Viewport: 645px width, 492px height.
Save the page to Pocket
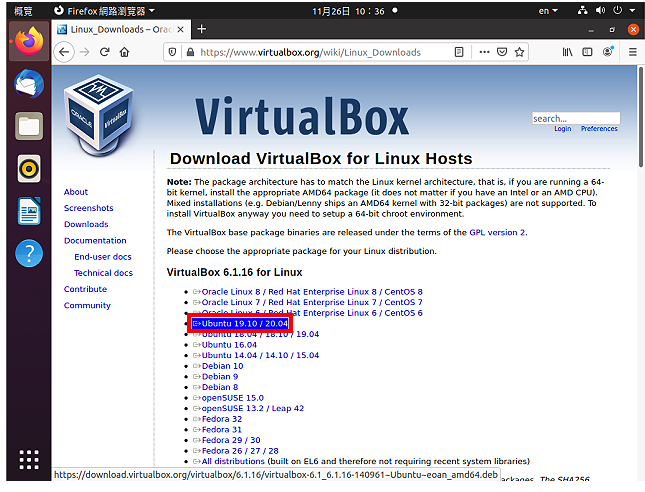502,52
